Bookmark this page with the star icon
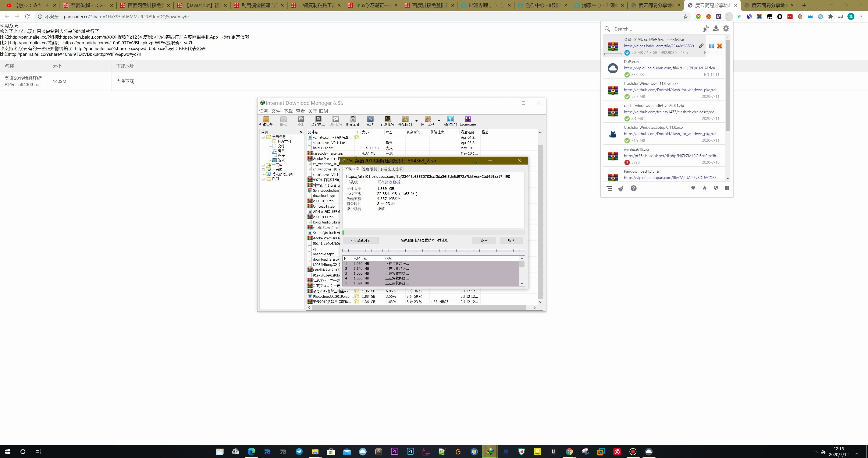This screenshot has width=868, height=458. tap(685, 16)
